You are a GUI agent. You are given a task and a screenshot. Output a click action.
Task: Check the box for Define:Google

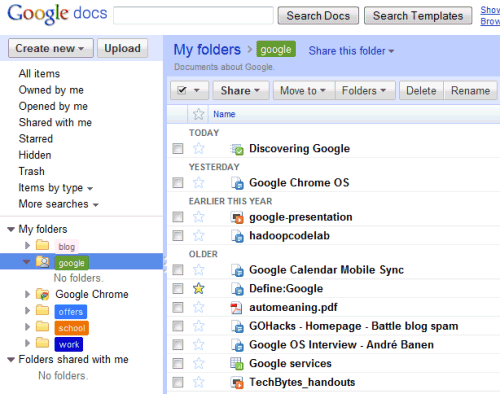tap(178, 288)
